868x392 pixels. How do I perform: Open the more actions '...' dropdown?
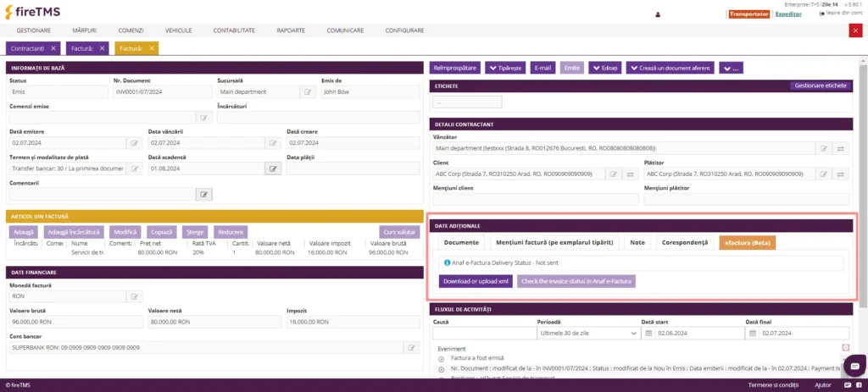[731, 68]
